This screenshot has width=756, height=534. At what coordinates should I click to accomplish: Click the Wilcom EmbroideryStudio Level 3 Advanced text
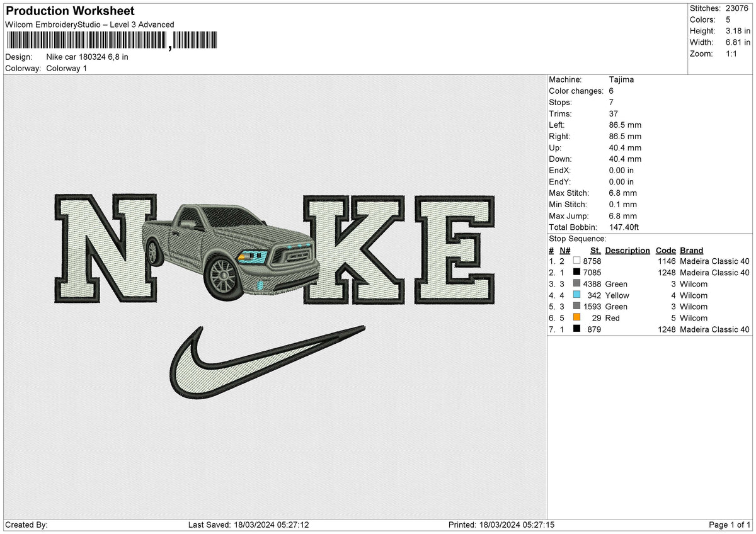click(x=89, y=25)
